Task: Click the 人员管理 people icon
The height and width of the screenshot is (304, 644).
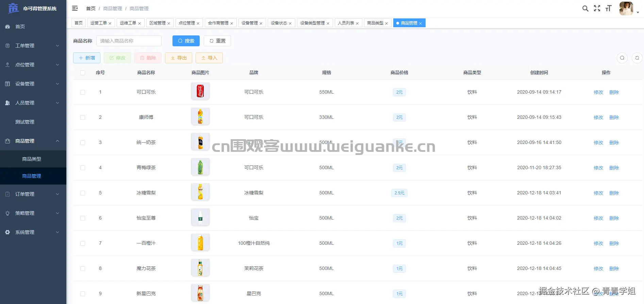Action: tap(7, 103)
